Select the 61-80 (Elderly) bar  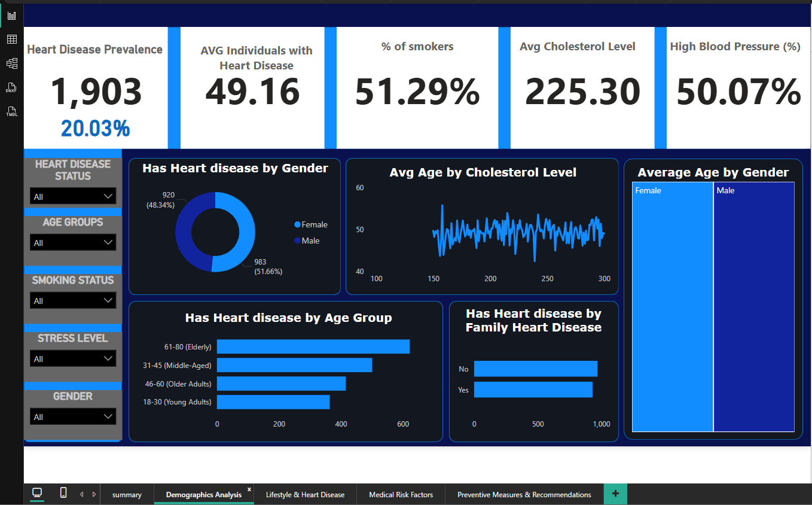(x=313, y=346)
